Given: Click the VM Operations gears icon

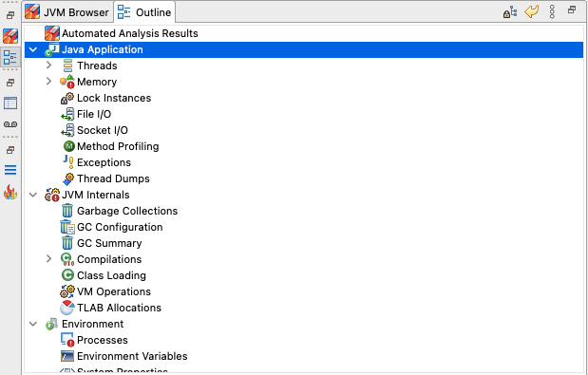Looking at the screenshot, I should click(x=67, y=291).
